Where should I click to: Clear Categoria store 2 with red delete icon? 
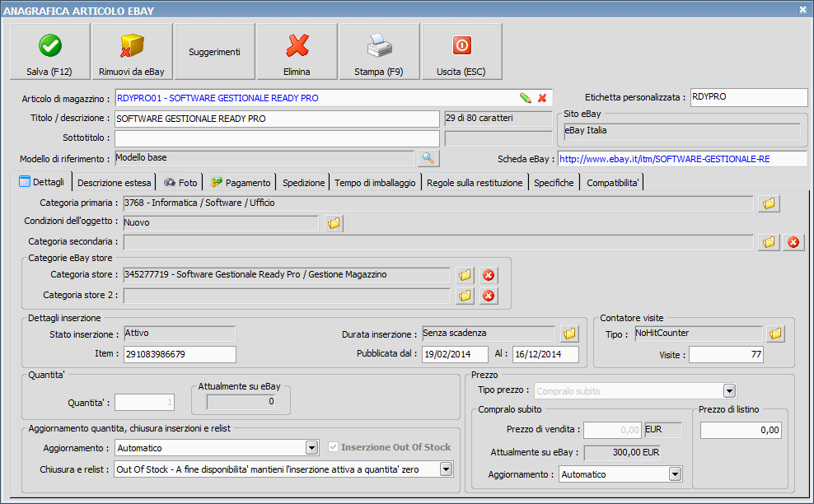tap(489, 296)
